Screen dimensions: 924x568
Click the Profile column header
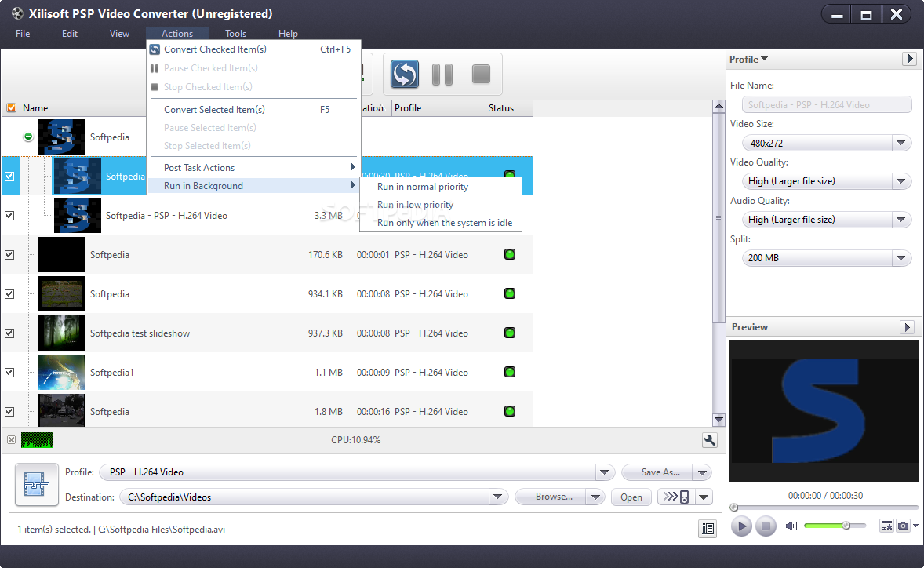[x=438, y=107]
